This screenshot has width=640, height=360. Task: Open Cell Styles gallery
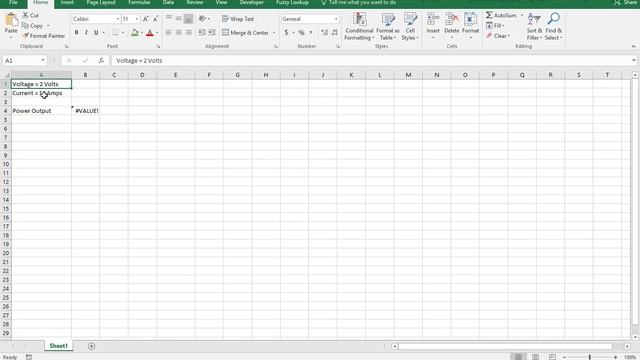coord(410,26)
